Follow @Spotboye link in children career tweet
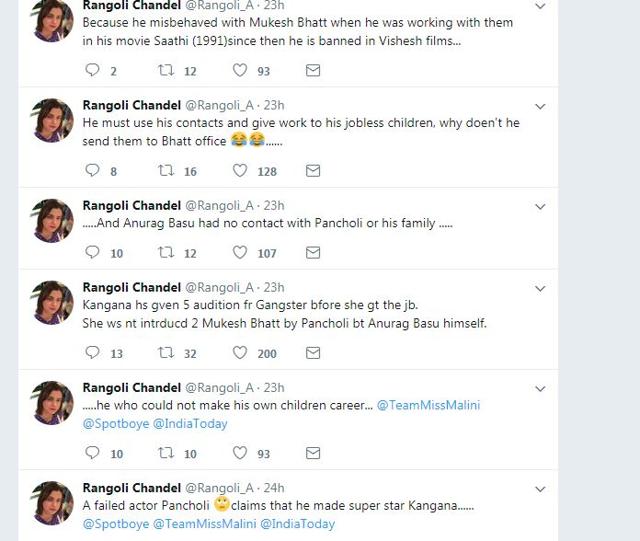Viewport: 640px width, 541px height. pyautogui.click(x=116, y=424)
